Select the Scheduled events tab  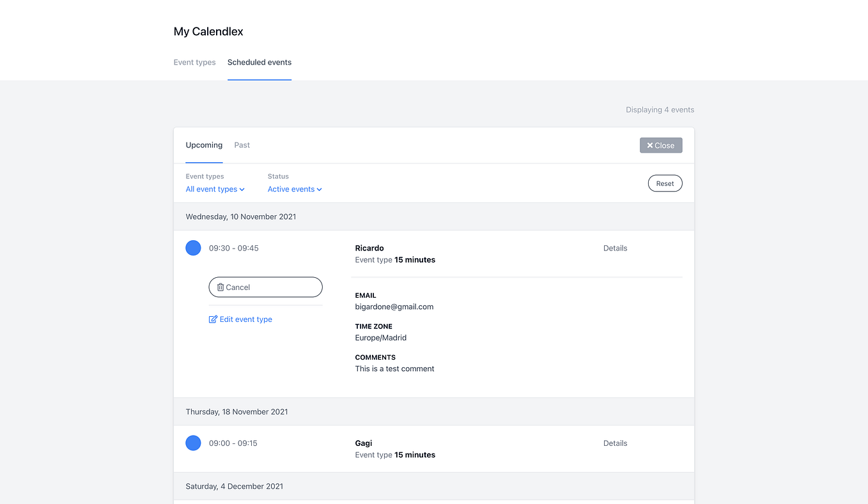click(x=259, y=62)
